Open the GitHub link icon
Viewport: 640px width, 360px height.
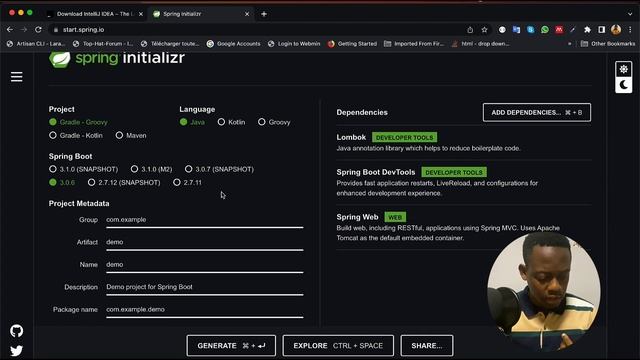tap(17, 331)
